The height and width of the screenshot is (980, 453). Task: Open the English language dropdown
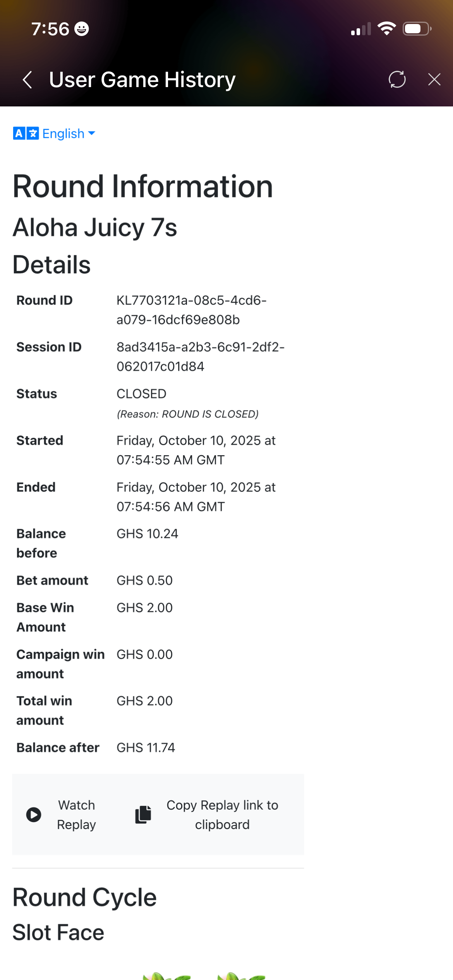click(x=69, y=134)
